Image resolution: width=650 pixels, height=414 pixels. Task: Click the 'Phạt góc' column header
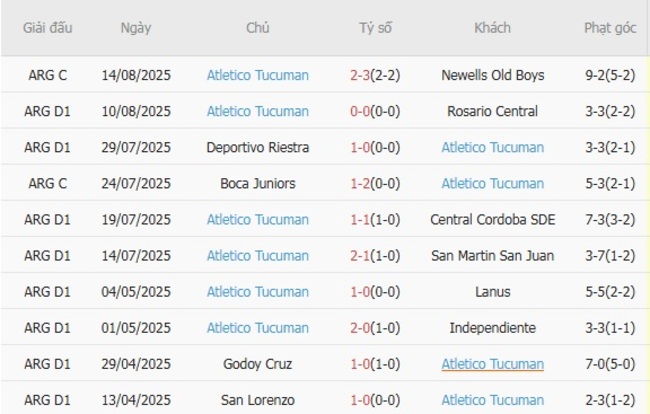point(610,28)
